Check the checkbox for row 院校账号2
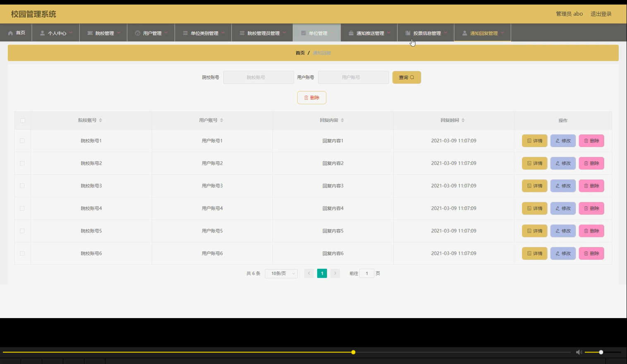627x364 pixels. (22, 163)
